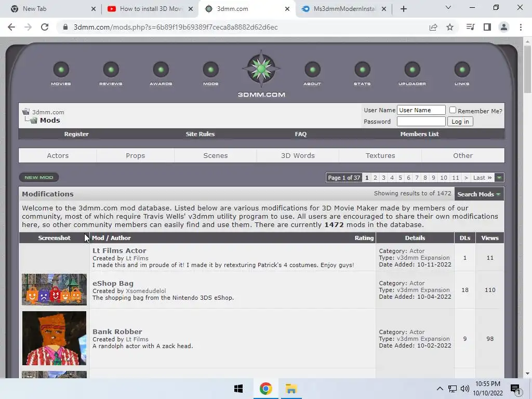Expand the Search Mods dropdown

click(x=478, y=194)
